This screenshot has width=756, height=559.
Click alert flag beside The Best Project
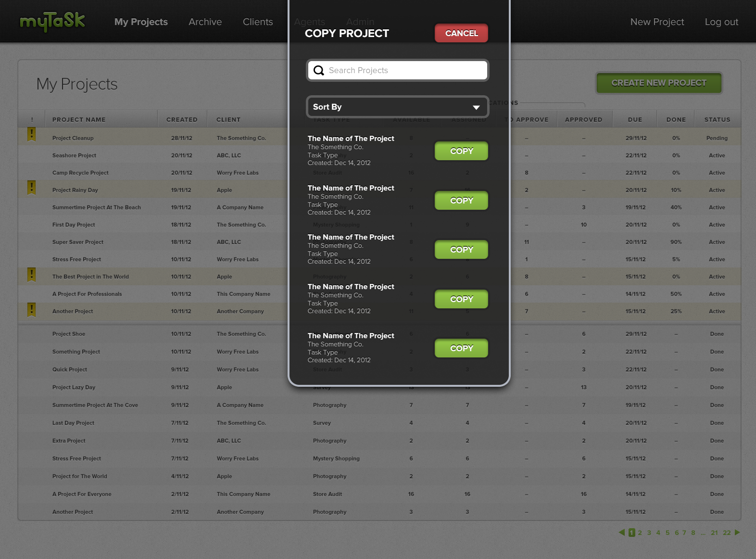[x=32, y=275]
